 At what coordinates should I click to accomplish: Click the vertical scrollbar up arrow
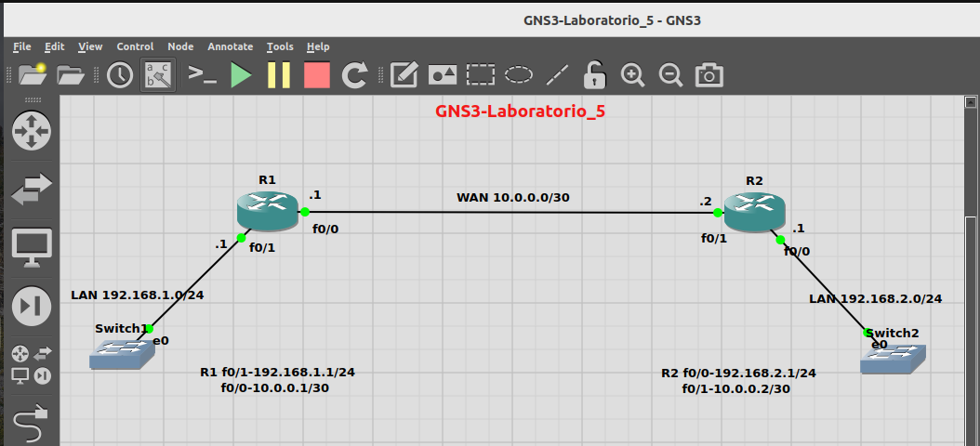(970, 102)
